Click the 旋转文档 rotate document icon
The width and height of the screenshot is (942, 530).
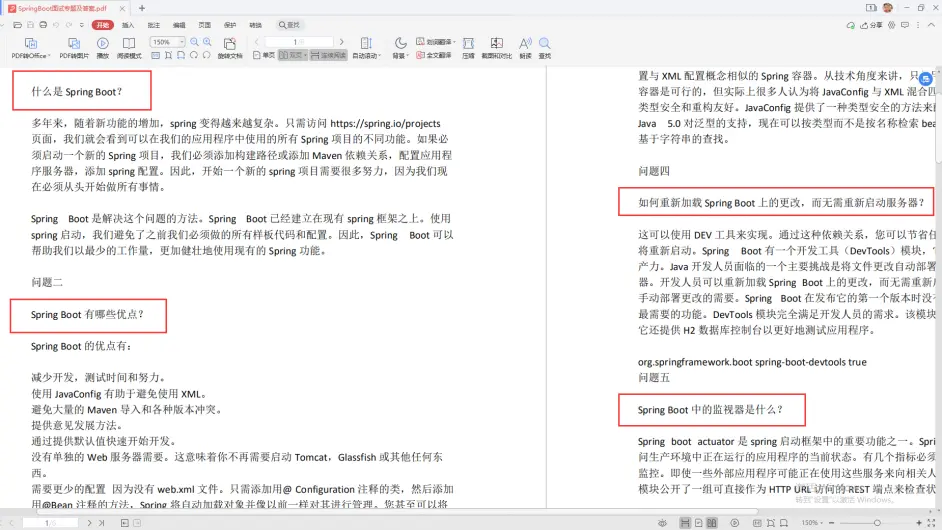[229, 43]
